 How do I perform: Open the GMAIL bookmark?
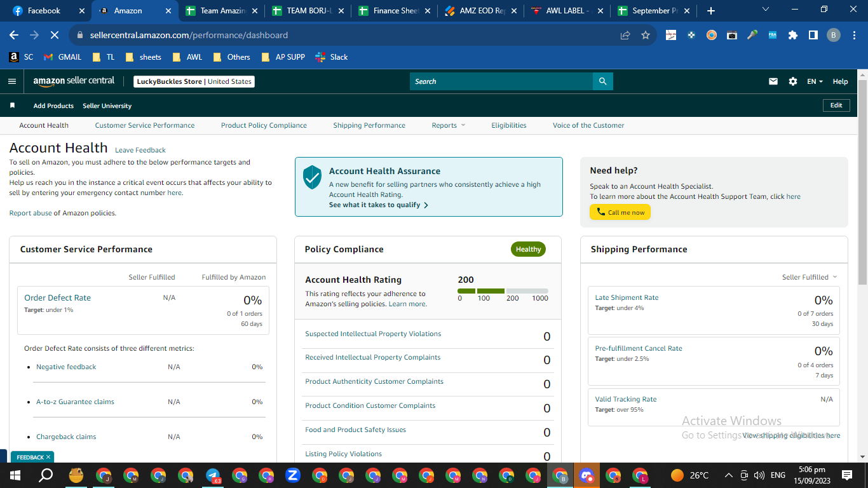[x=62, y=57]
